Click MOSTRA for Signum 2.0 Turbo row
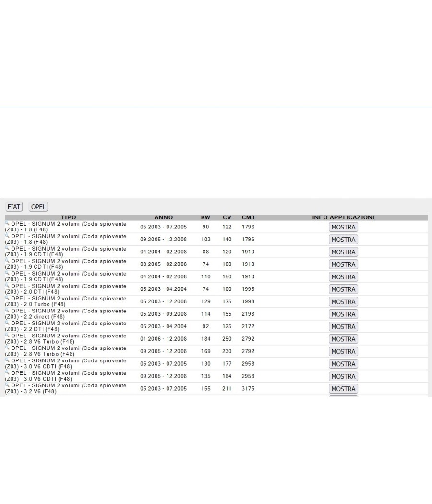 tap(343, 302)
